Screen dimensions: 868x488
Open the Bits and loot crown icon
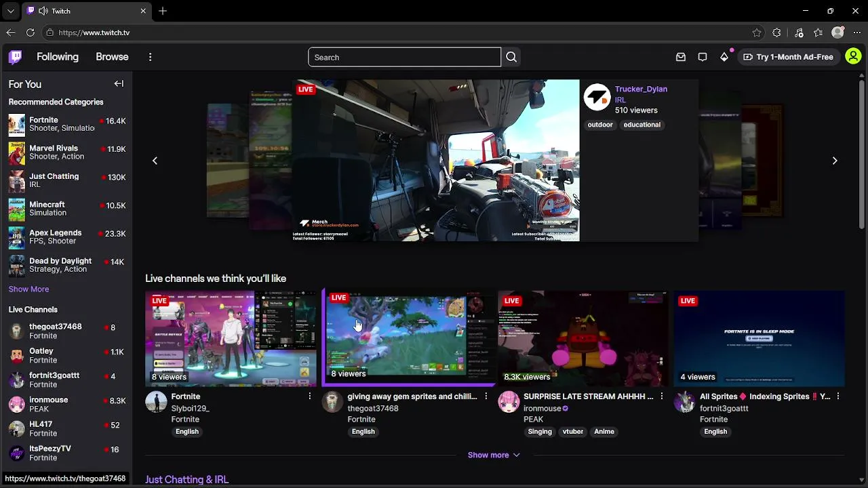click(x=724, y=57)
